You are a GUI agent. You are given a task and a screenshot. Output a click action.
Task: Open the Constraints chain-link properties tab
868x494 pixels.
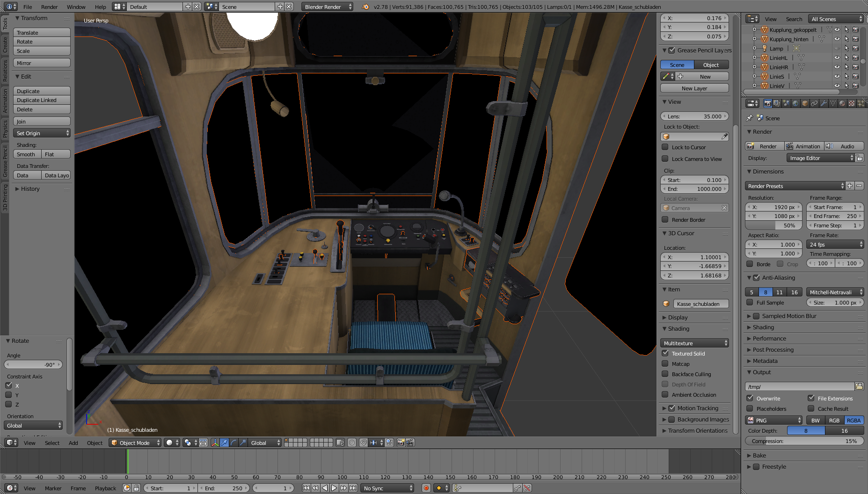814,103
